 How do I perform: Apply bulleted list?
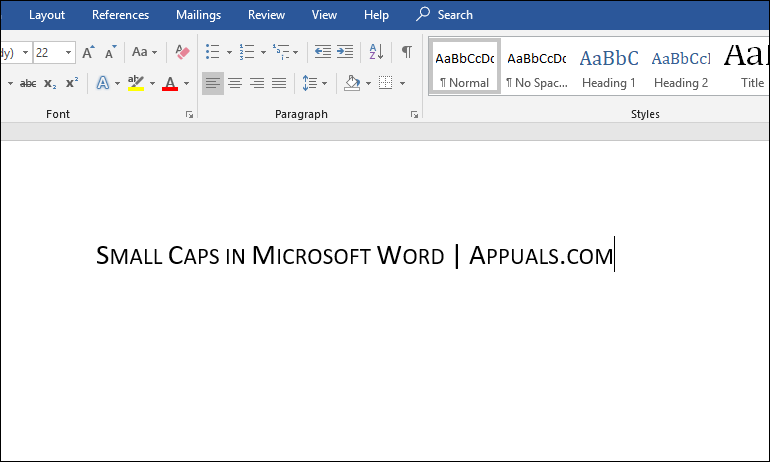[x=213, y=52]
